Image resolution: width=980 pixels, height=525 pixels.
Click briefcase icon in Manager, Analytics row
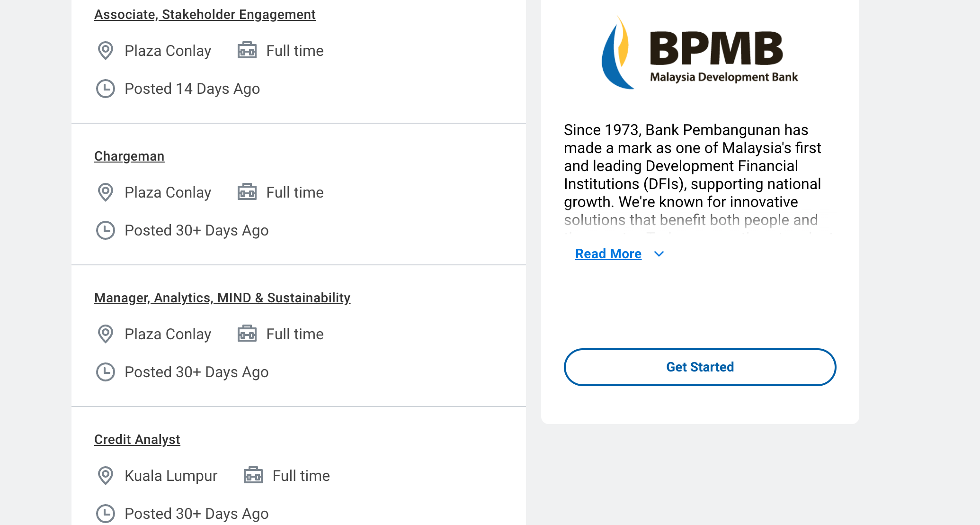[x=247, y=334]
